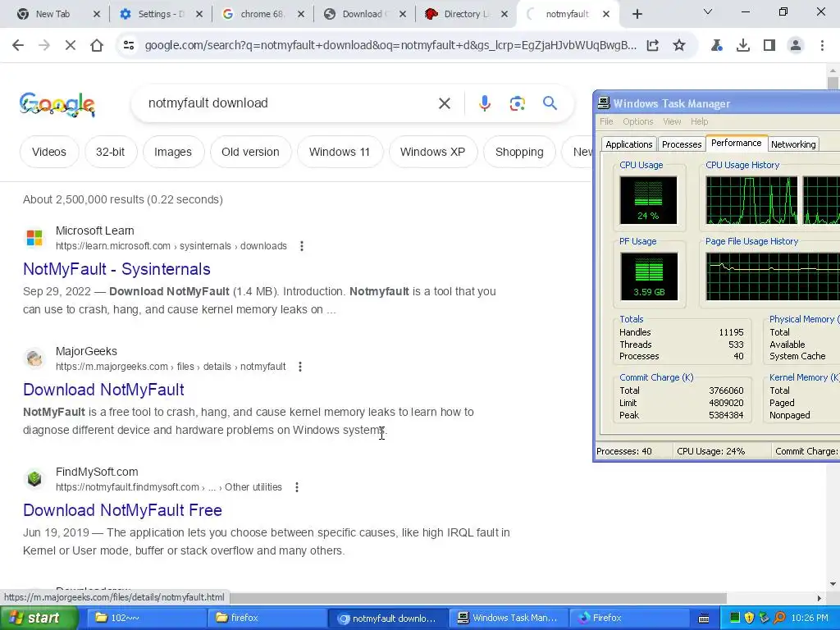Image resolution: width=840 pixels, height=630 pixels.
Task: Apply the Windows 11 filter chip
Action: [340, 152]
